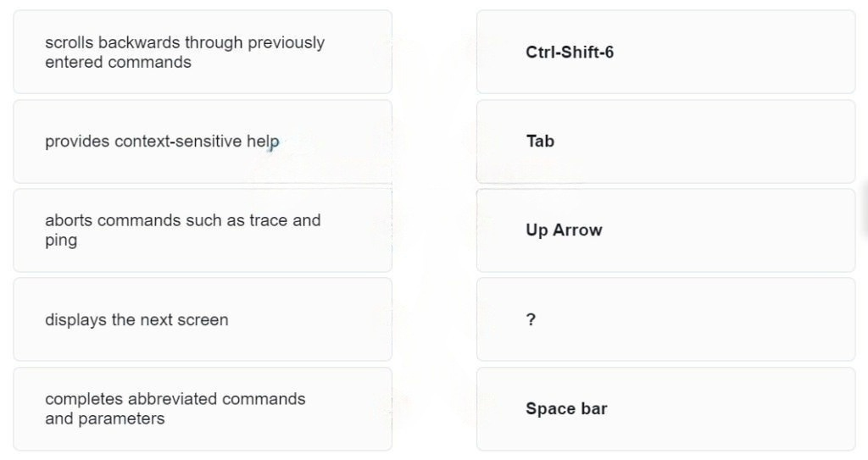
Task: Click the 'provides context-sensitive help' card
Action: click(x=203, y=141)
